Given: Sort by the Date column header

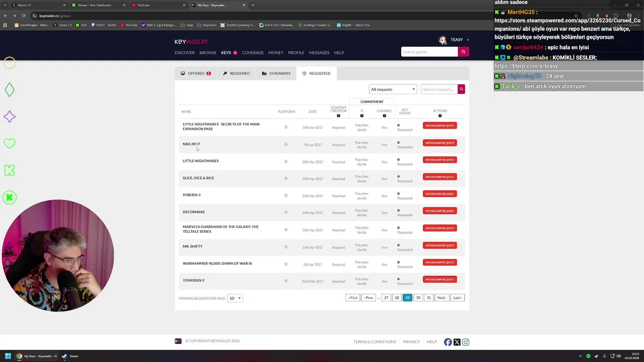Looking at the screenshot, I should (x=312, y=112).
